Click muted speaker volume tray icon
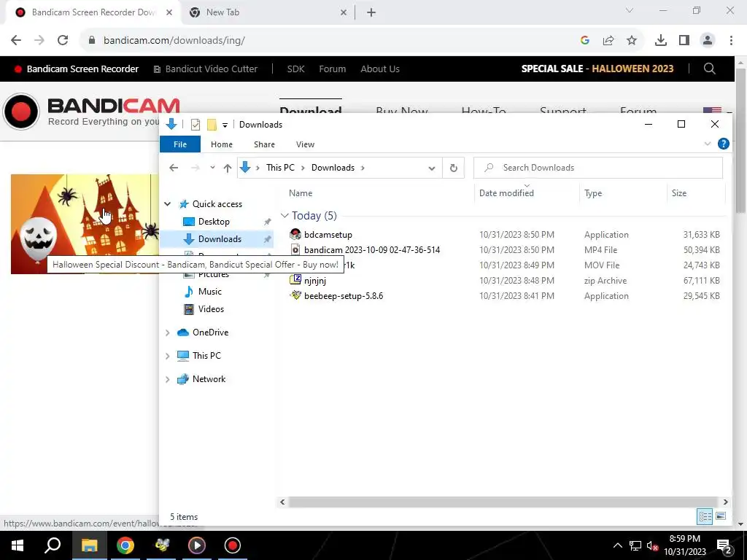This screenshot has height=560, width=747. point(652,545)
